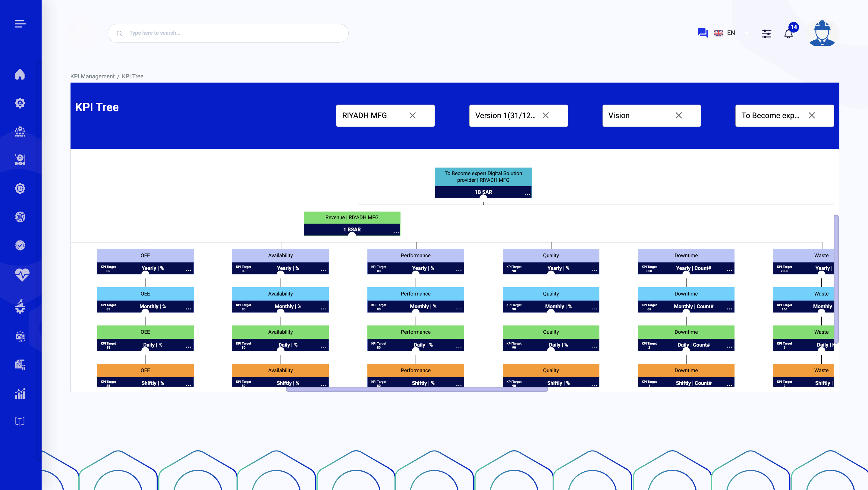This screenshot has height=490, width=868.
Task: Click the KPI Tree breadcrumb
Action: pos(132,76)
